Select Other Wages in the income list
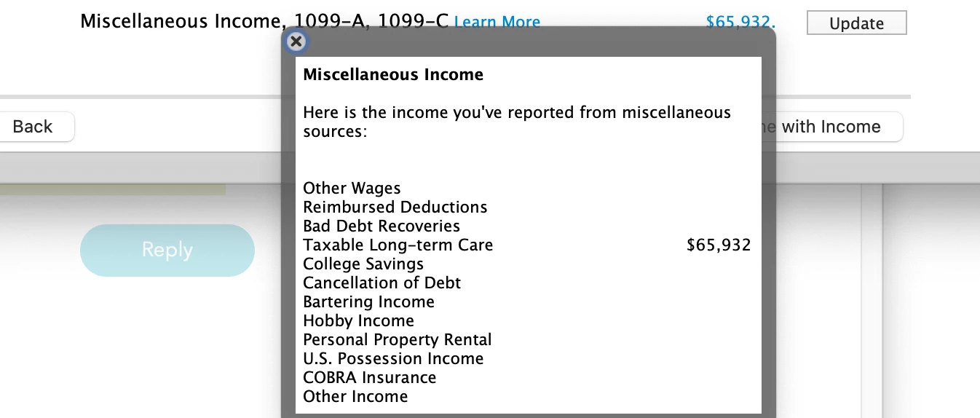The width and height of the screenshot is (980, 418). [x=352, y=188]
